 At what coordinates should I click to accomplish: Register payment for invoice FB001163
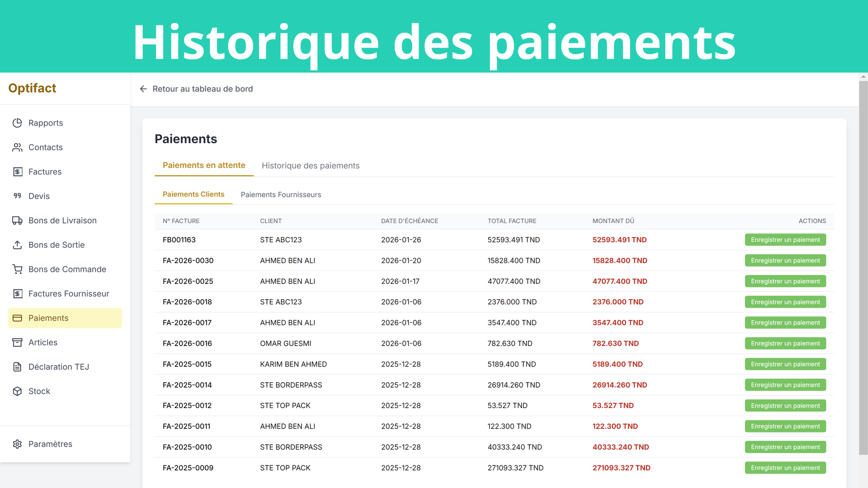click(785, 240)
